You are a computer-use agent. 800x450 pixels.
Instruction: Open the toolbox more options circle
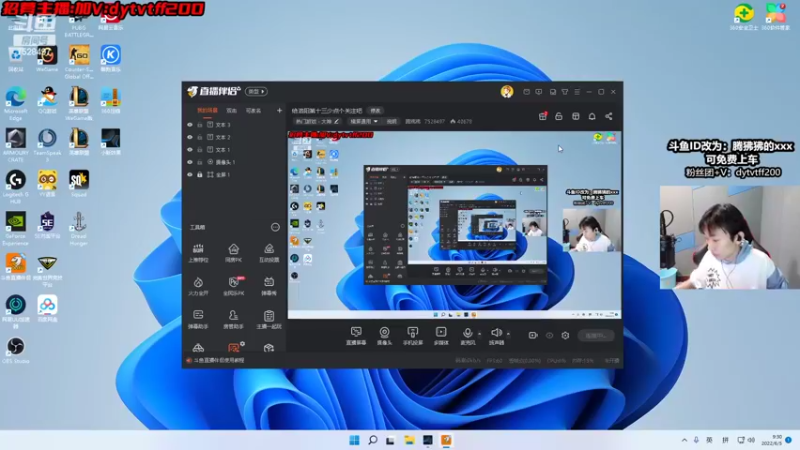pos(275,227)
